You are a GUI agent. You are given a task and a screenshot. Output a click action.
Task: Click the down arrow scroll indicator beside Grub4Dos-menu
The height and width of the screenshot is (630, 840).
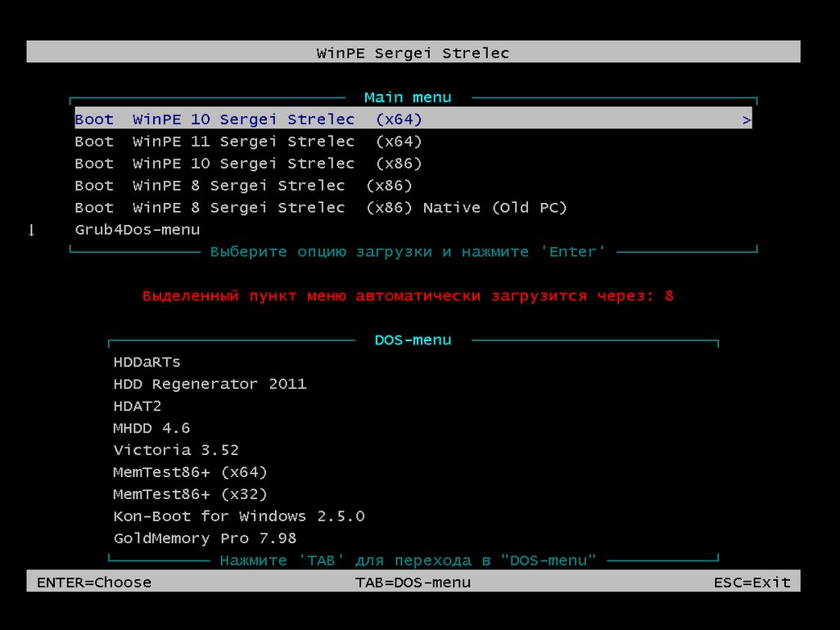click(32, 230)
